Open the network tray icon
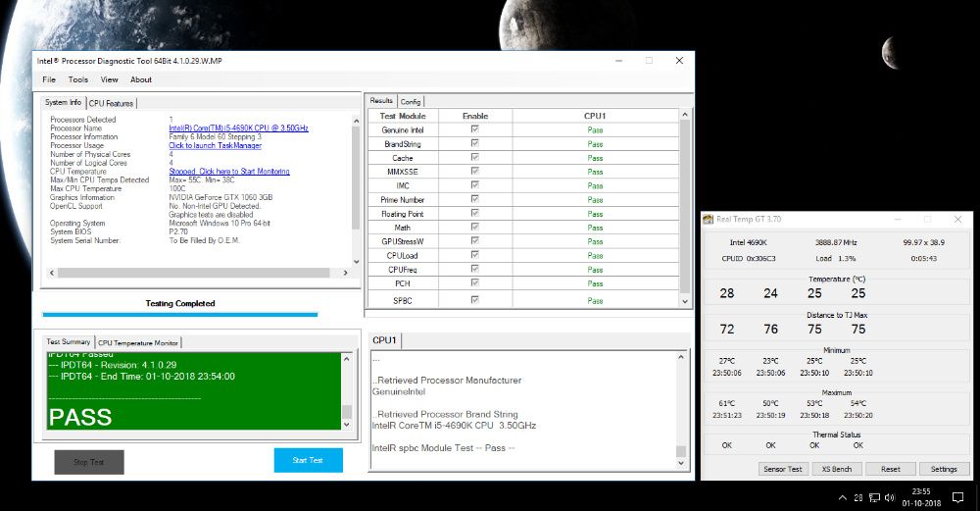Image resolution: width=980 pixels, height=511 pixels. (x=874, y=498)
